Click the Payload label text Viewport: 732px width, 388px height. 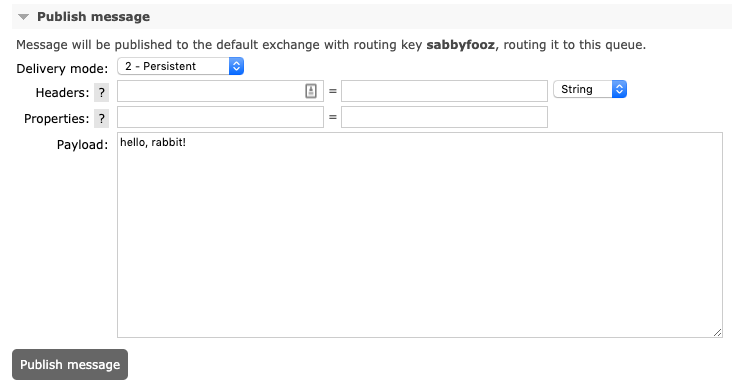[x=82, y=145]
